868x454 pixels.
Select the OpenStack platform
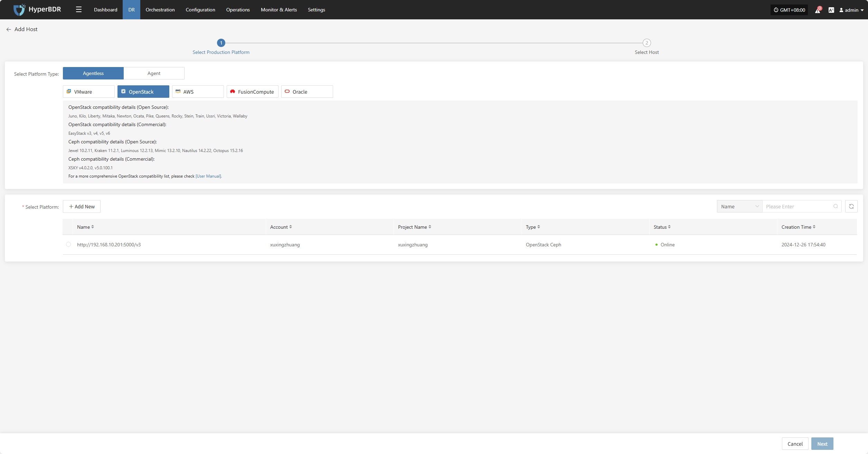tap(143, 92)
